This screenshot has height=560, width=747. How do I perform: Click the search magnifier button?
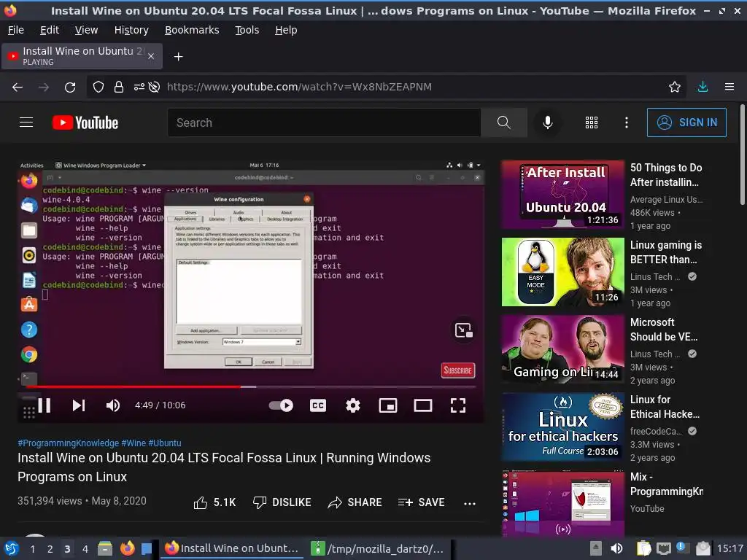[x=504, y=122]
